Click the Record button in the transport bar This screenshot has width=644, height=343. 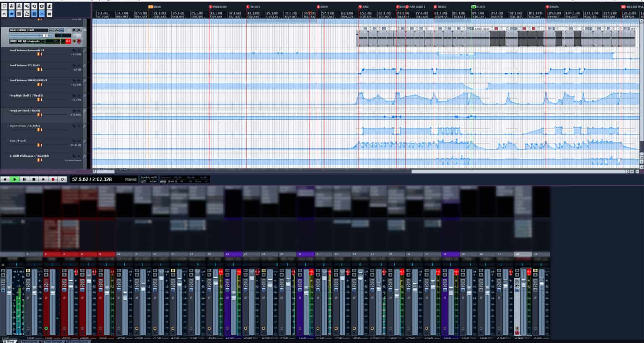pyautogui.click(x=52, y=179)
